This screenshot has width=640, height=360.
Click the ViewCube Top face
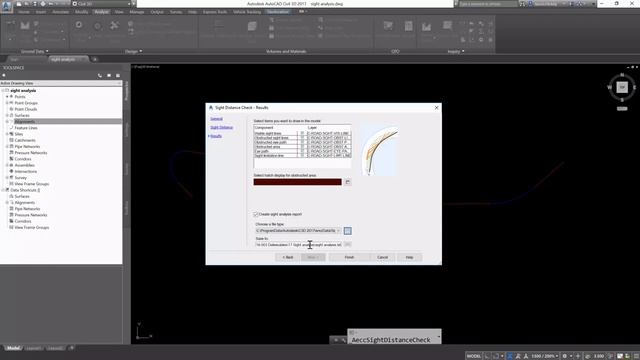tap(622, 87)
